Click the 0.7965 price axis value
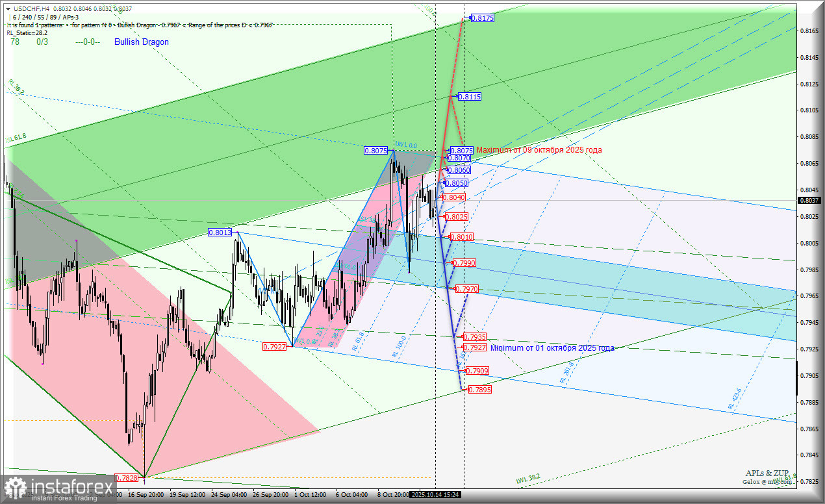The width and height of the screenshot is (825, 504). 809,296
